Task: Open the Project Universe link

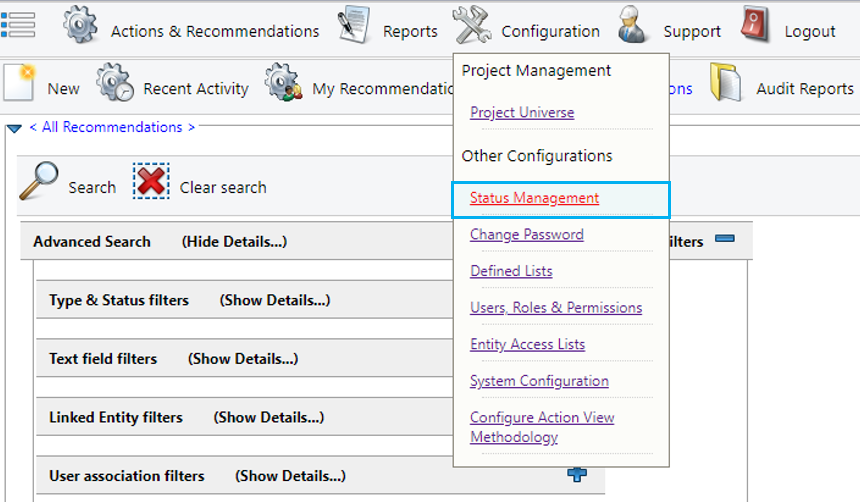Action: (x=522, y=112)
